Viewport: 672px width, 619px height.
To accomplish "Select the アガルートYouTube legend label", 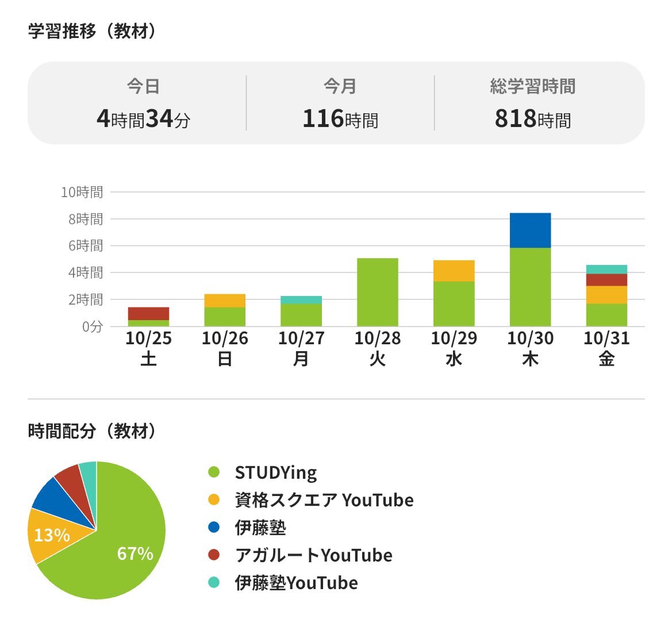I will (313, 555).
